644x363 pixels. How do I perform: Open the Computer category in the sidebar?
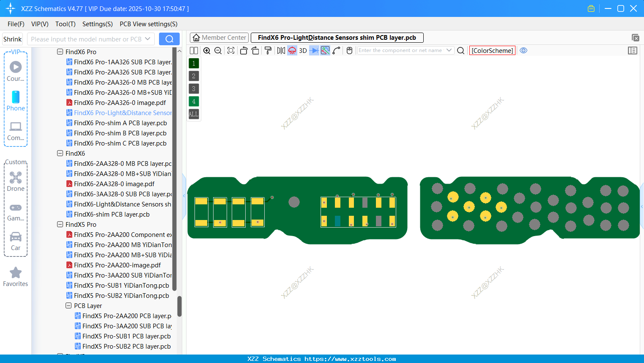pyautogui.click(x=16, y=131)
